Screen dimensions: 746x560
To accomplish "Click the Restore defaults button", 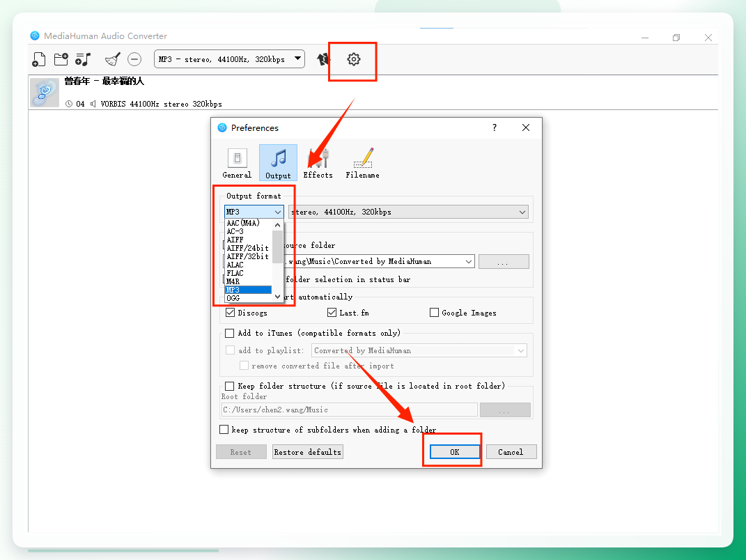I will coord(308,452).
